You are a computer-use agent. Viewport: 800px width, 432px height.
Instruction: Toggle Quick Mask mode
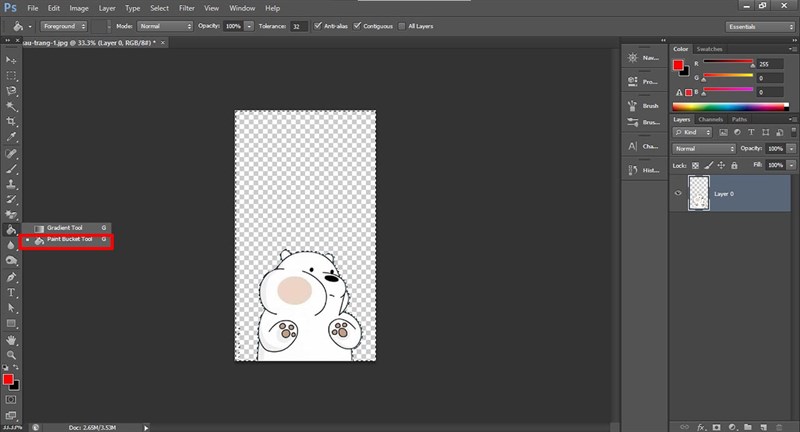pyautogui.click(x=11, y=400)
